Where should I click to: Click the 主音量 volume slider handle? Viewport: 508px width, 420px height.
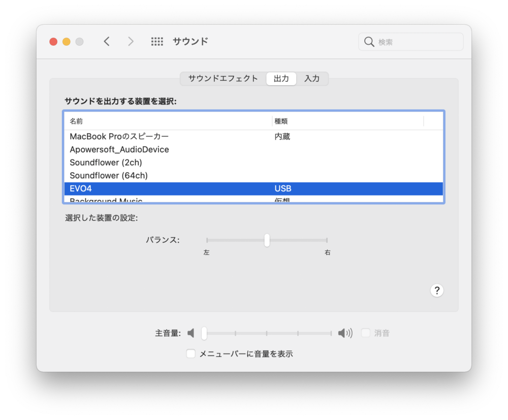pos(204,333)
